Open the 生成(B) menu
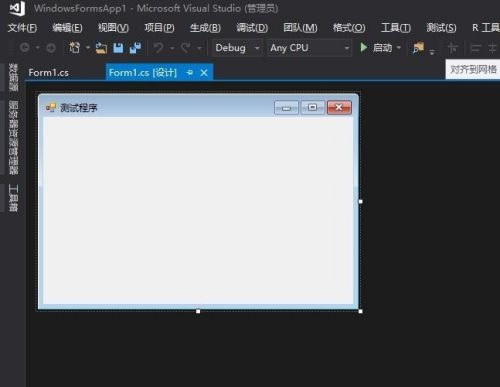This screenshot has width=500, height=387. pyautogui.click(x=205, y=28)
